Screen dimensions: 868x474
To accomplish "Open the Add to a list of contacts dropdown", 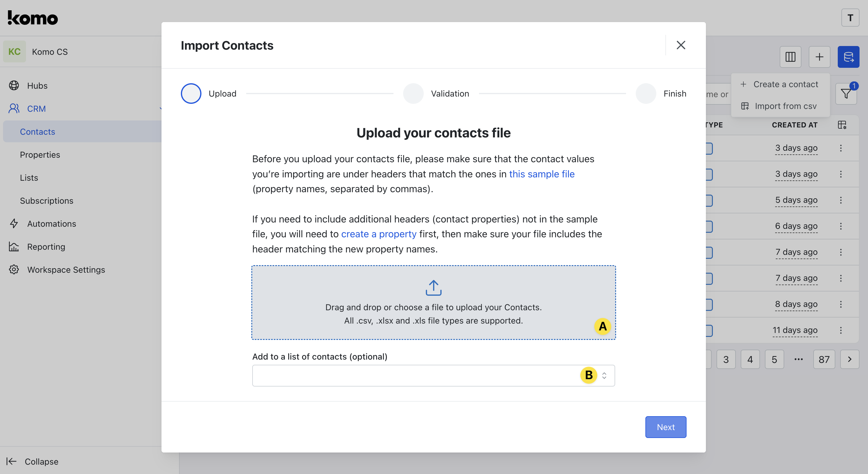I will coord(433,375).
